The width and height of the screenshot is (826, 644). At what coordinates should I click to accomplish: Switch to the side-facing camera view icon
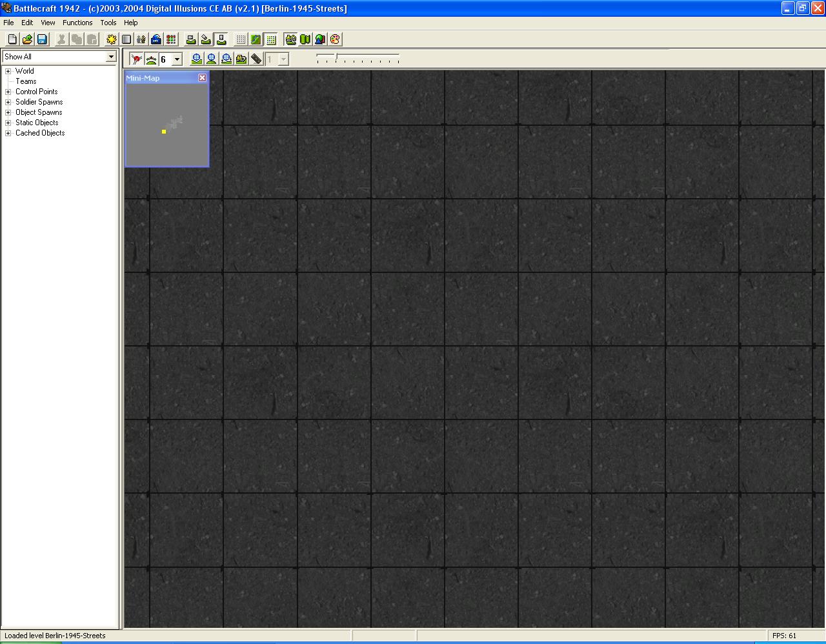(191, 39)
